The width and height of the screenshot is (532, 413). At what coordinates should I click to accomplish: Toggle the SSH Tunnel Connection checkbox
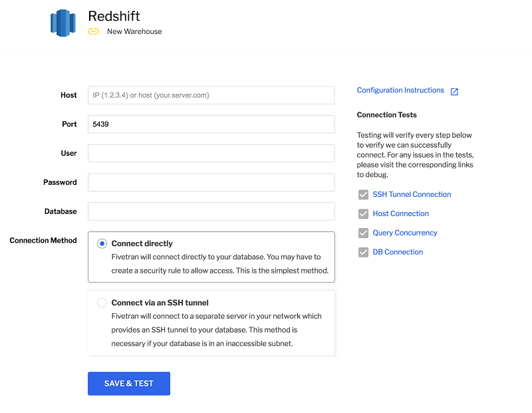click(x=363, y=195)
